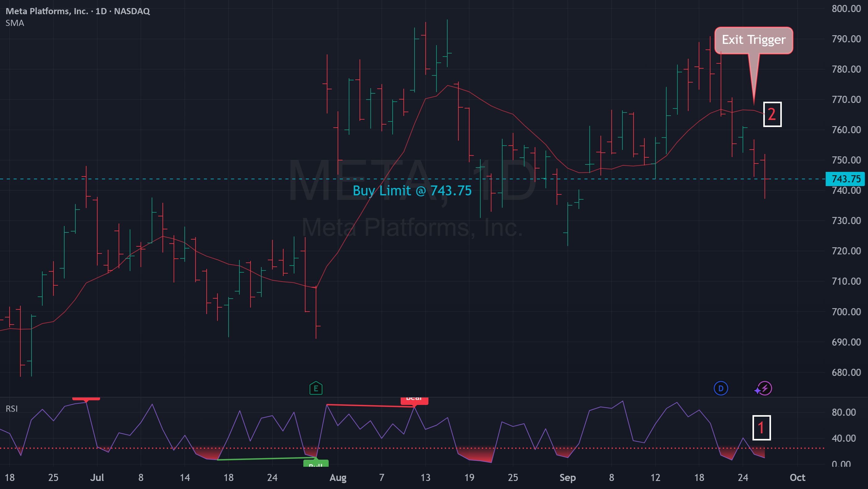The image size is (868, 489).
Task: Click the RSI indicator label
Action: tap(12, 409)
